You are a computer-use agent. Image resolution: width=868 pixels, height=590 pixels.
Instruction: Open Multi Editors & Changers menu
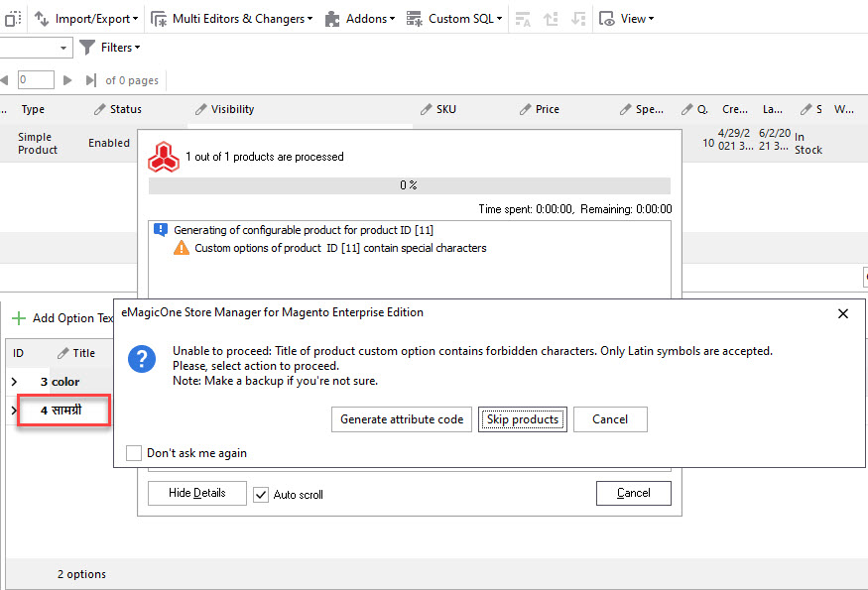pyautogui.click(x=231, y=19)
